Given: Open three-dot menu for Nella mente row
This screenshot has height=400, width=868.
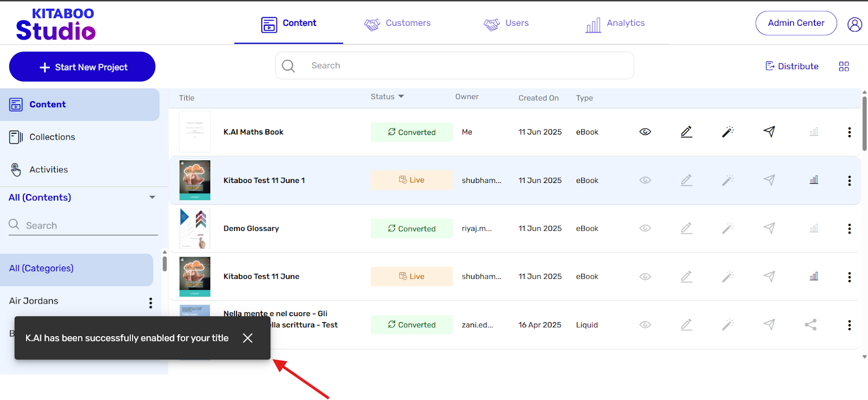Looking at the screenshot, I should tap(850, 325).
